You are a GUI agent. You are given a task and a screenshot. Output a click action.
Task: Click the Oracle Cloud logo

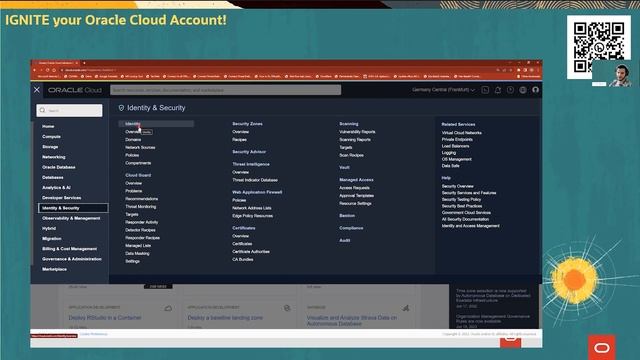(x=75, y=90)
